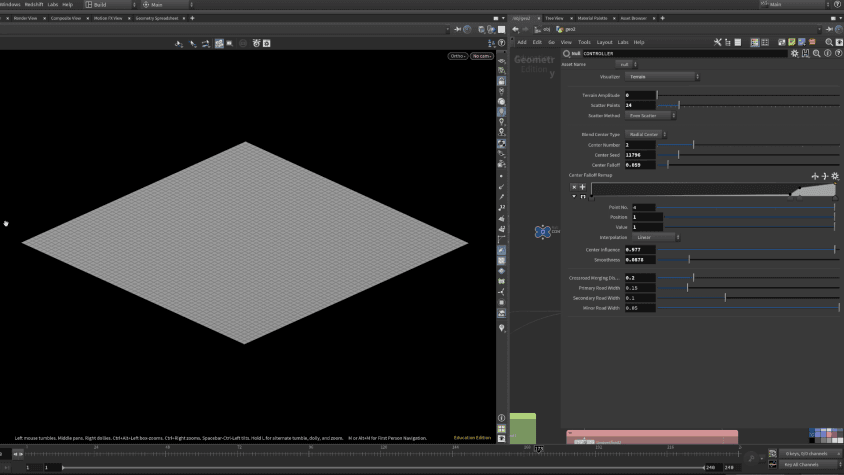This screenshot has height=475, width=844.
Task: Open the Layout menu in network editor
Action: click(604, 42)
